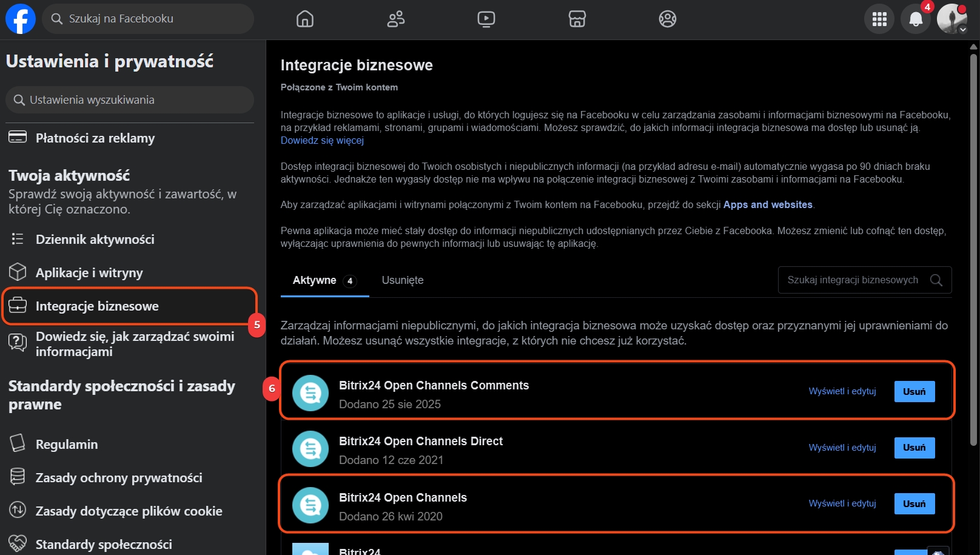
Task: Open the Marketplace icon
Action: 577,19
